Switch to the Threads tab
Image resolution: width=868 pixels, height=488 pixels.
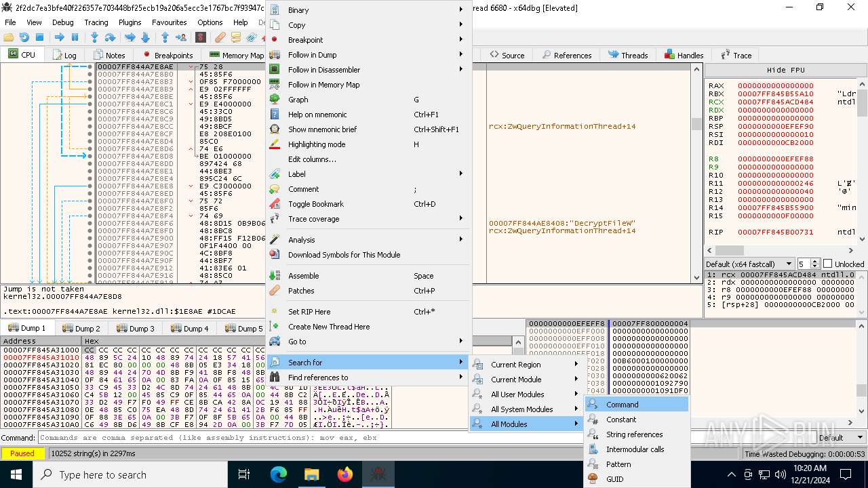click(628, 55)
